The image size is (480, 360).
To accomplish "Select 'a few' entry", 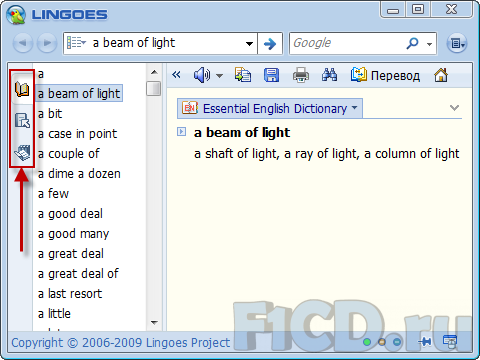I will pos(53,194).
